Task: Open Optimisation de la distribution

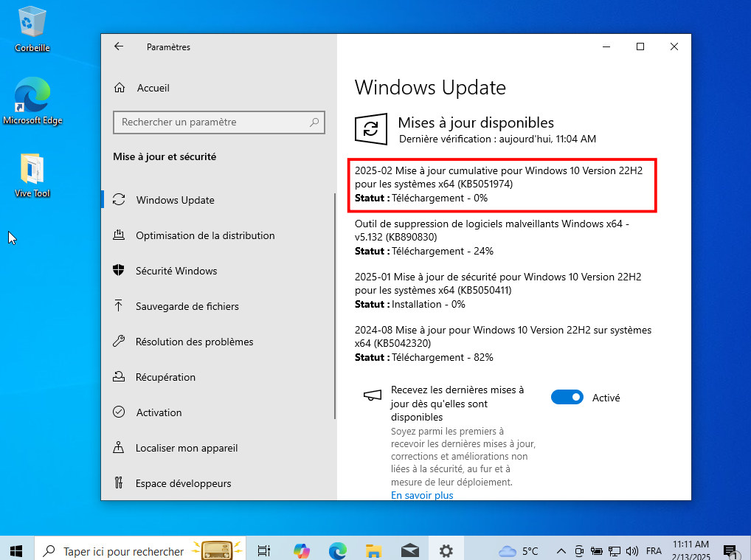Action: coord(218,235)
